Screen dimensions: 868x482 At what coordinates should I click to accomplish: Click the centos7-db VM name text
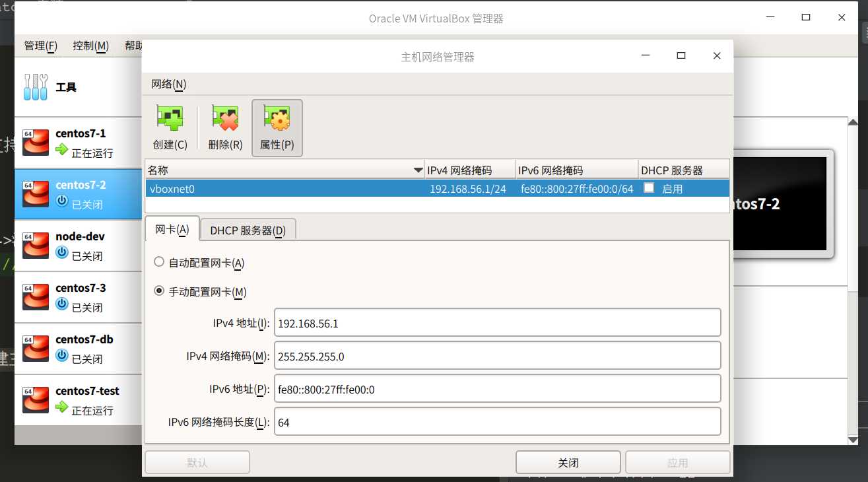(x=84, y=339)
